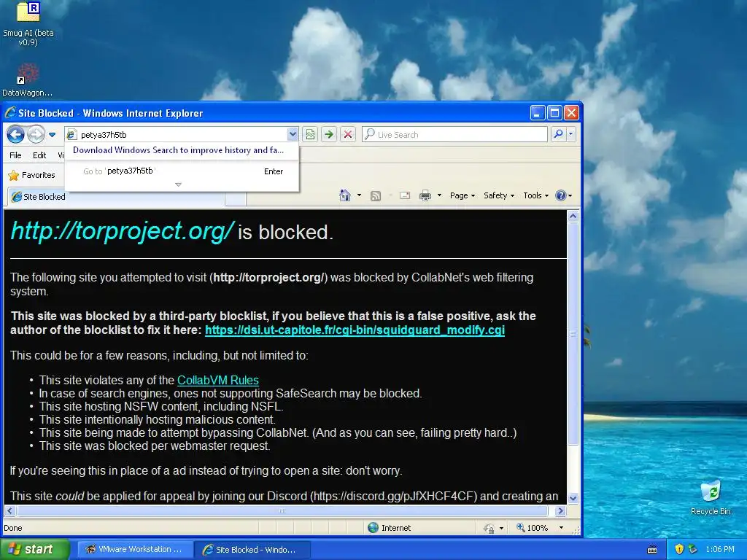Viewport: 747px width, 560px height.
Task: Open the Page menu
Action: 462,195
